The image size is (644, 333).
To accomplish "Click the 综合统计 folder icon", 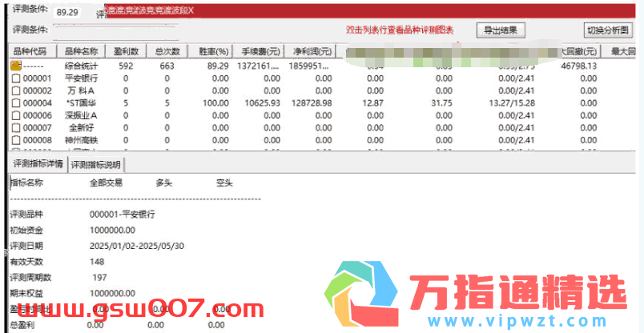I will point(15,66).
